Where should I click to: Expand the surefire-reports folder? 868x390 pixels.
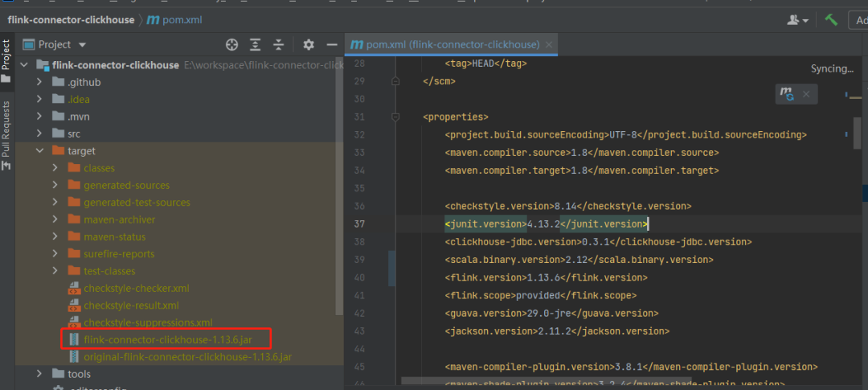pyautogui.click(x=55, y=254)
